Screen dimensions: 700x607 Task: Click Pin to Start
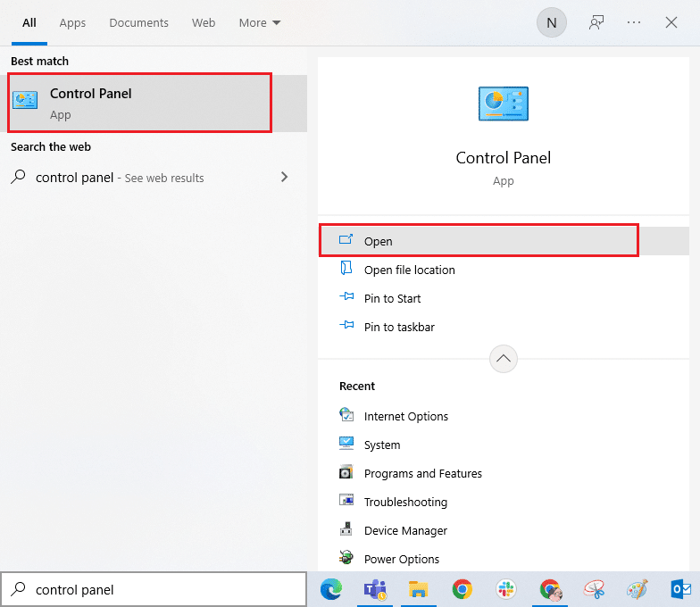click(x=504, y=298)
